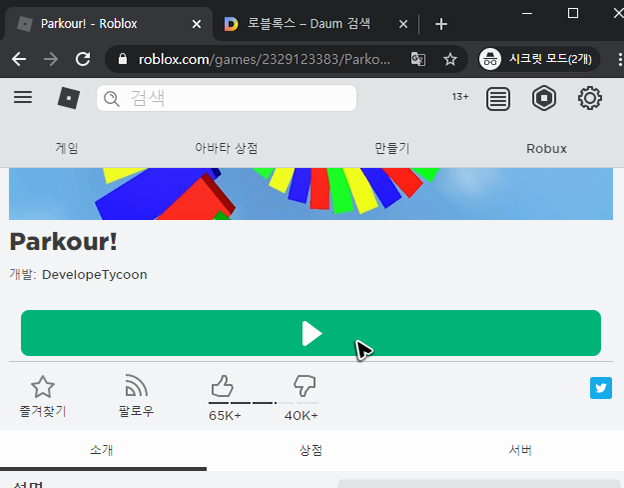
Task: Close the Daum 검색 tab
Action: coord(403,24)
